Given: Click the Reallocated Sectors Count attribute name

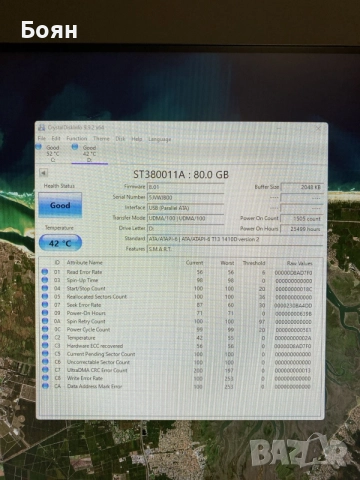Looking at the screenshot, I should [x=97, y=296].
